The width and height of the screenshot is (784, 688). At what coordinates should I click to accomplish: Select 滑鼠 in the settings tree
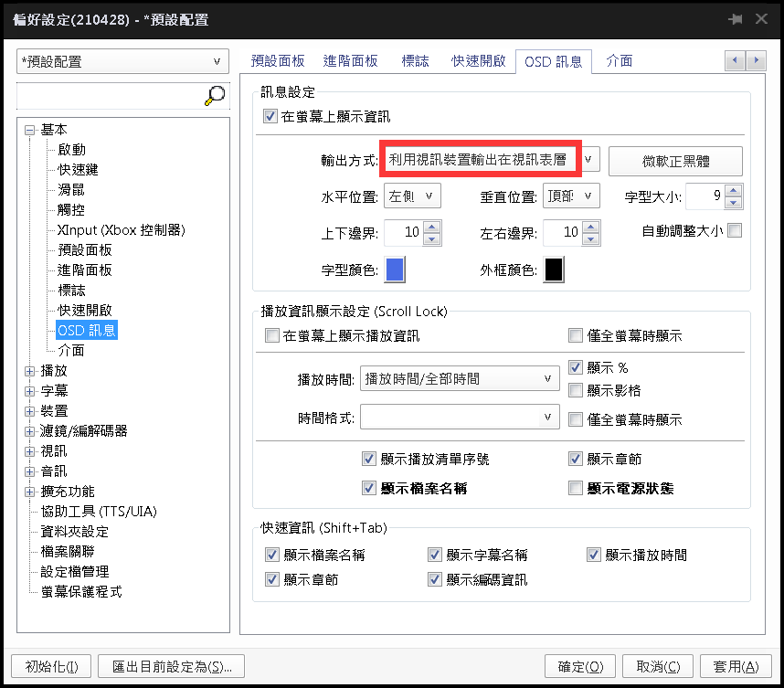tap(71, 189)
